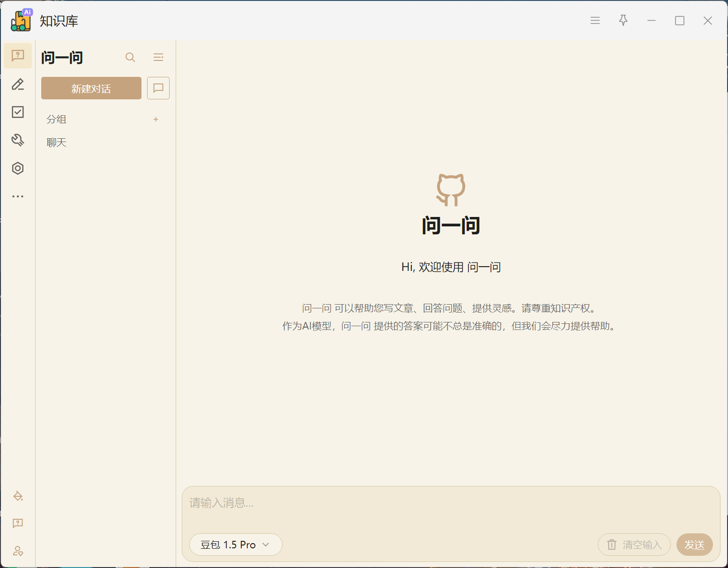Open the title bar hamburger menu
The width and height of the screenshot is (728, 568).
(595, 21)
